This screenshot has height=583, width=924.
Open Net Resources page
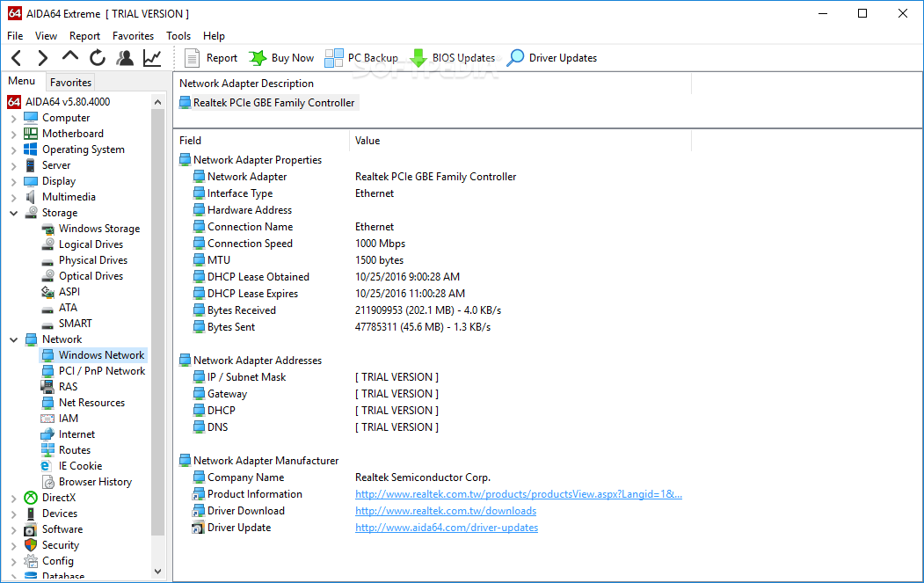pos(91,403)
